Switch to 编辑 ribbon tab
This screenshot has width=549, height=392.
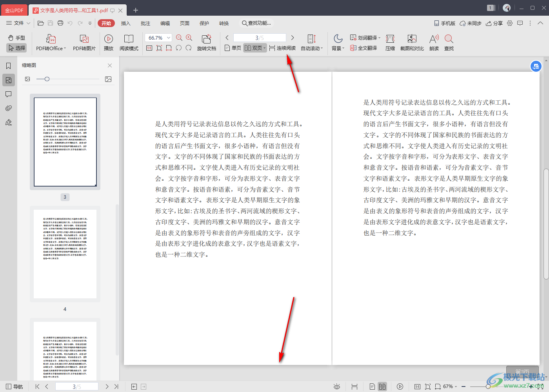coord(165,23)
